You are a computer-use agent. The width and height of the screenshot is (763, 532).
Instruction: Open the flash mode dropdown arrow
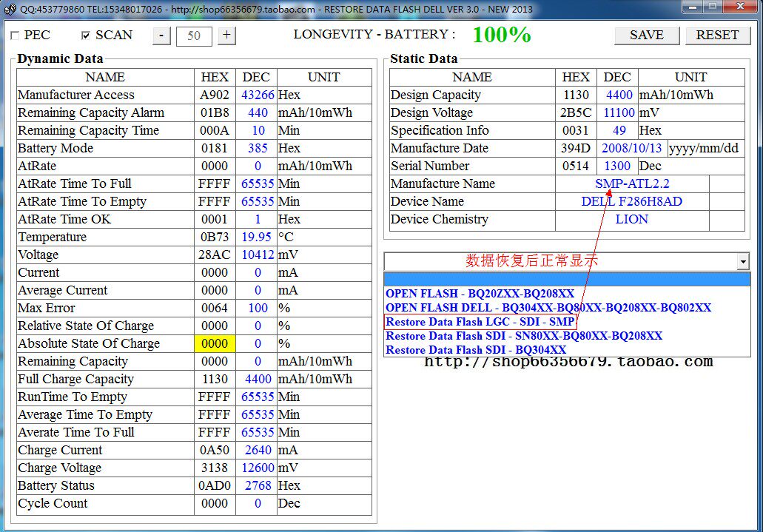coord(742,262)
